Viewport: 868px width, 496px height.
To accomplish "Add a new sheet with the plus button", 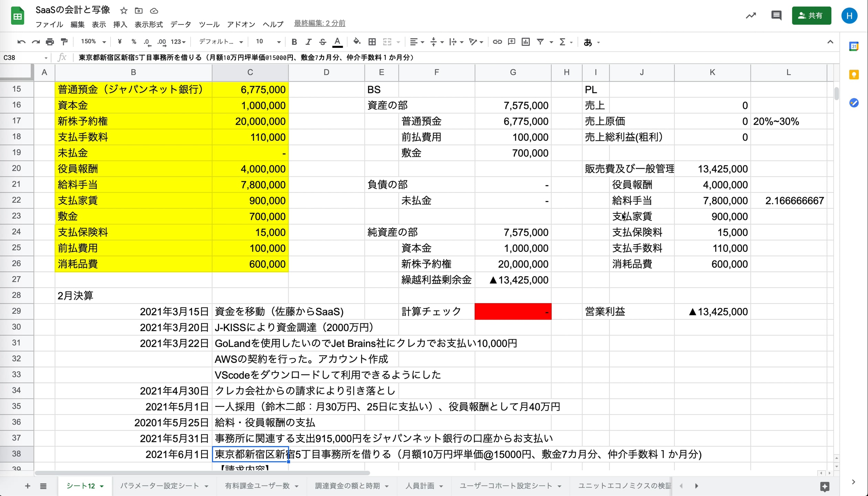I will tap(28, 486).
